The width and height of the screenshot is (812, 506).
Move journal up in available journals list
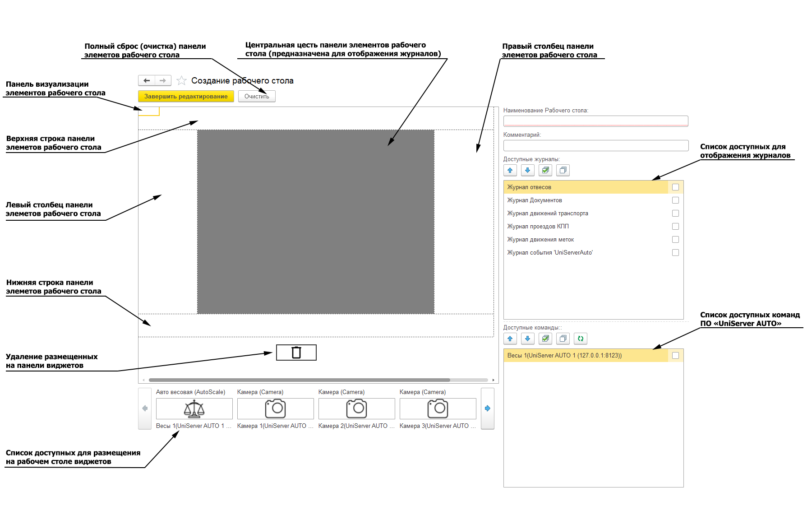click(510, 170)
